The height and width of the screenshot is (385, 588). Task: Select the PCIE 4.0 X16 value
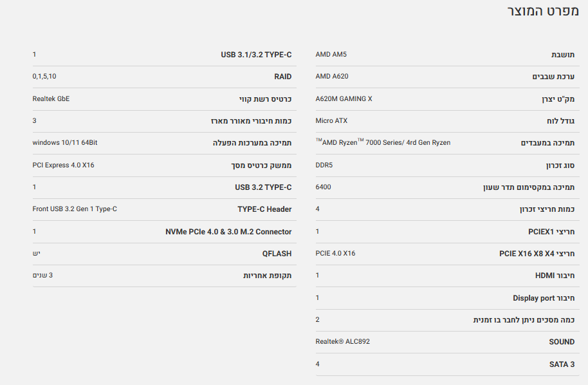pyautogui.click(x=335, y=253)
